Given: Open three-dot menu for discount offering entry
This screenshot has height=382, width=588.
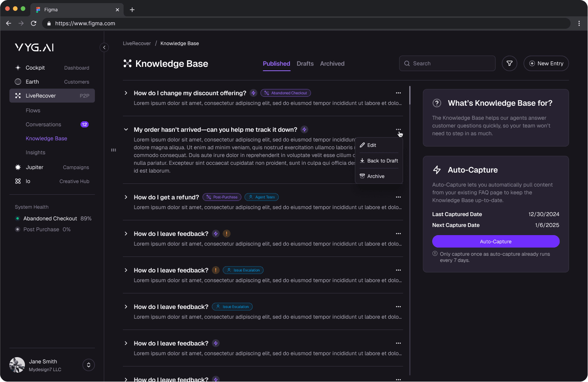Looking at the screenshot, I should (x=398, y=93).
